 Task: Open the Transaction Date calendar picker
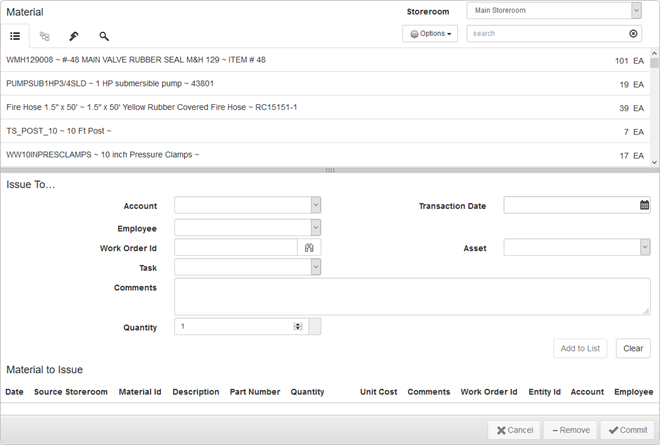click(644, 205)
